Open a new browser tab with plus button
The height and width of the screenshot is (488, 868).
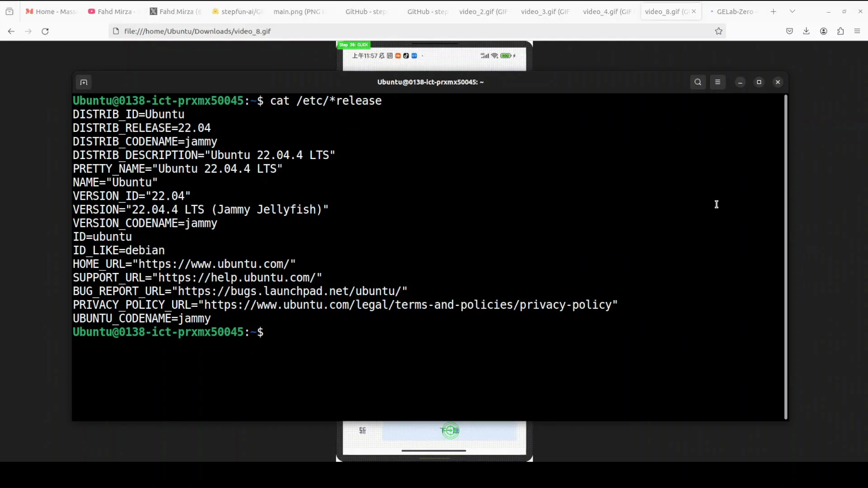click(773, 11)
